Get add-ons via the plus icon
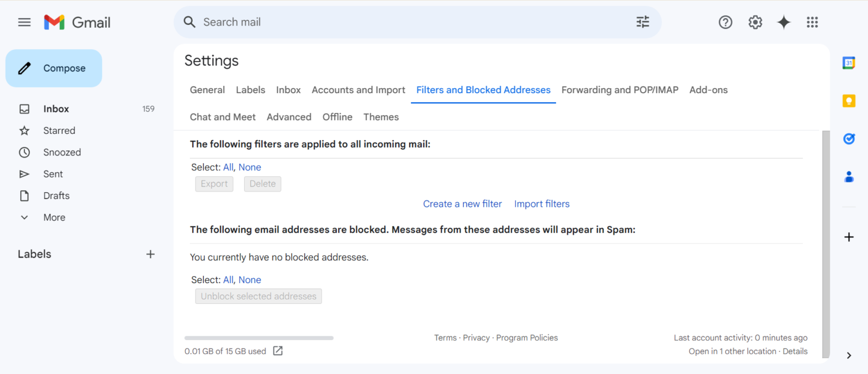 coord(848,237)
